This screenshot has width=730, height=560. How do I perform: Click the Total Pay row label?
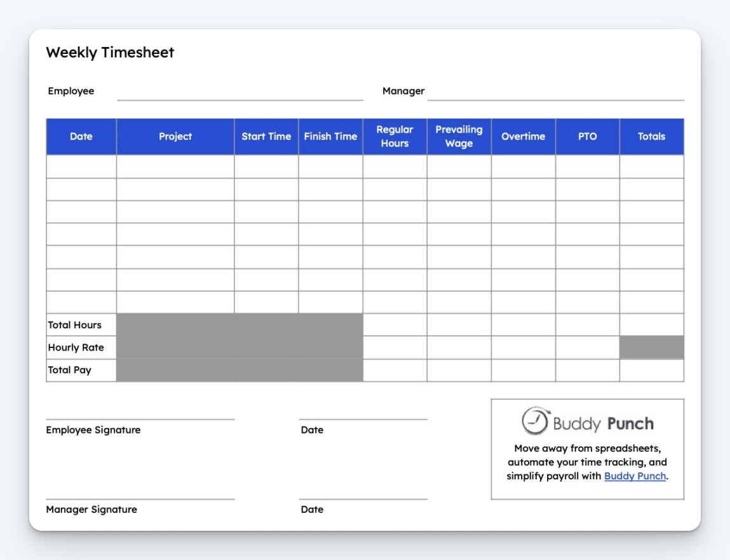[x=69, y=370]
